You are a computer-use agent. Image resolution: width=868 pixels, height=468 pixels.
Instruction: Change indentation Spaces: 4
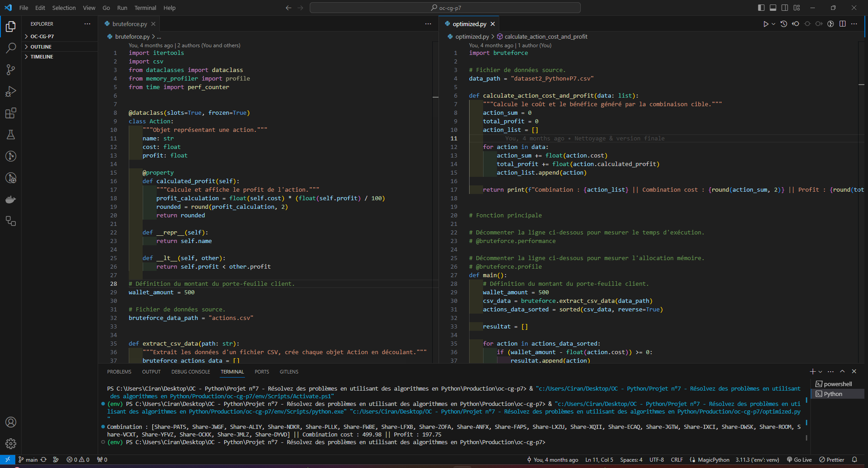click(x=631, y=459)
